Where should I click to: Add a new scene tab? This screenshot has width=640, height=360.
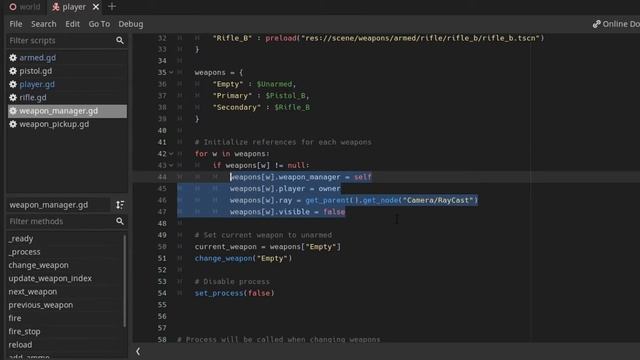(111, 7)
